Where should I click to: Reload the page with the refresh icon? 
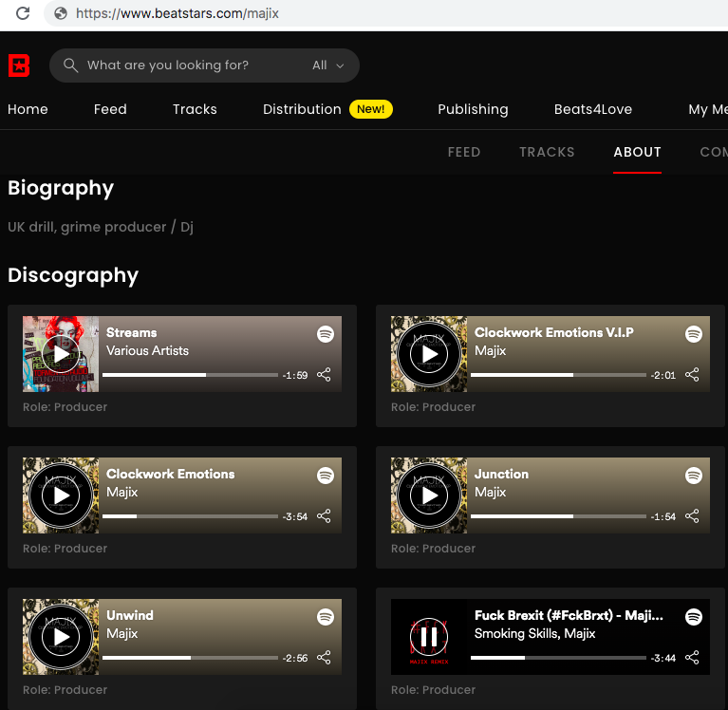point(23,13)
